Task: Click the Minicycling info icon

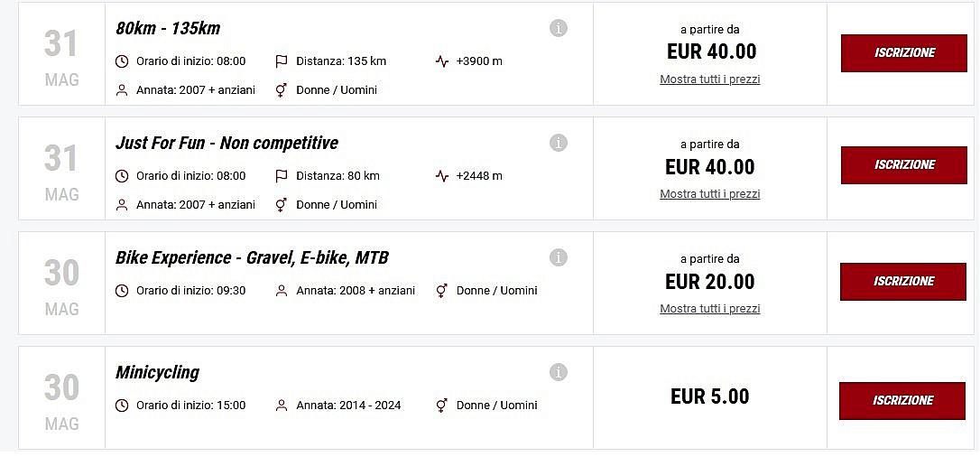Action: pos(559,372)
